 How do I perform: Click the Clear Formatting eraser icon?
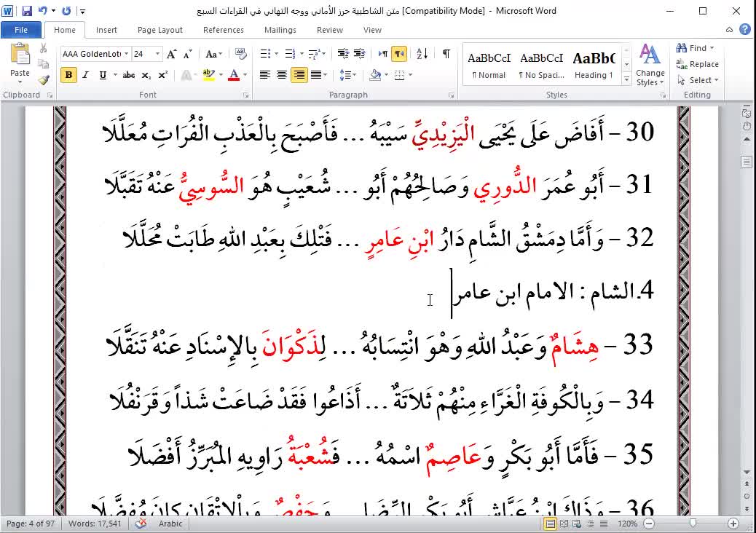[x=240, y=54]
